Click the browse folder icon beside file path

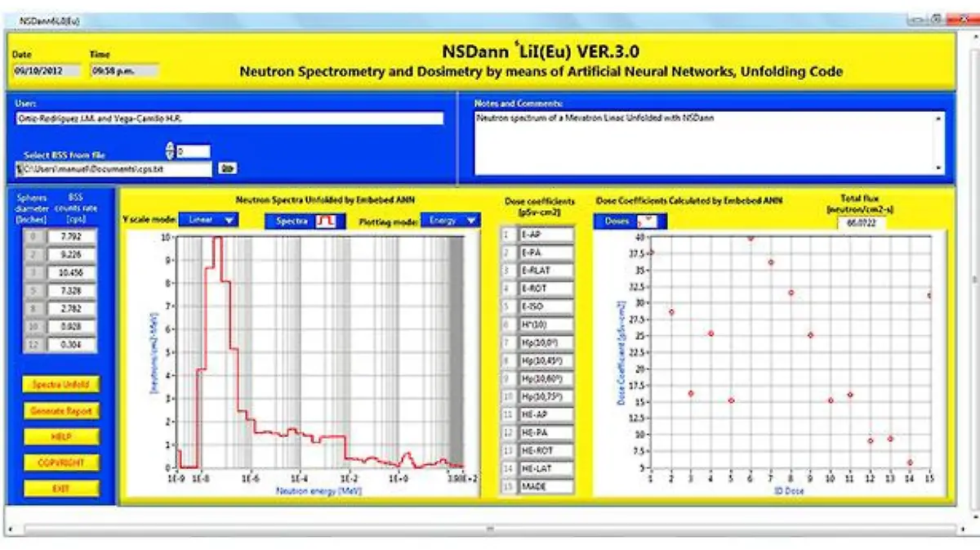pos(227,169)
